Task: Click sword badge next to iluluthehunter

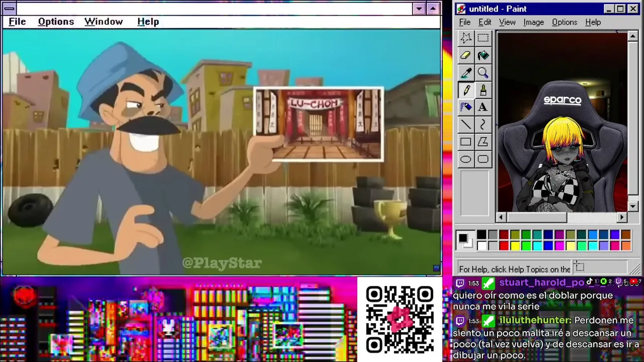Action: (489, 321)
